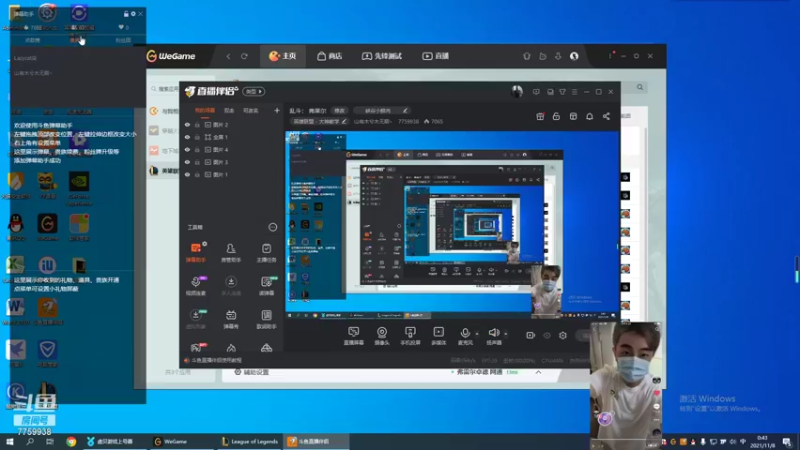Click the plus to add a scene

277,110
